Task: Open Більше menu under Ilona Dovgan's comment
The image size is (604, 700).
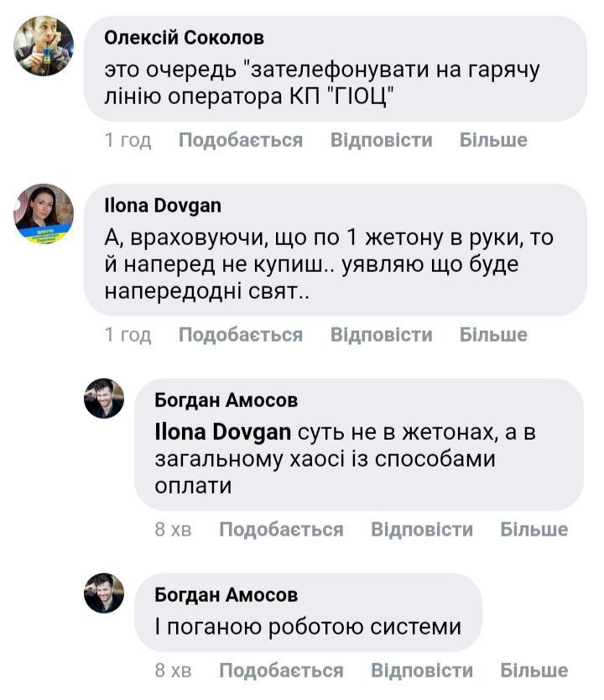Action: (493, 335)
